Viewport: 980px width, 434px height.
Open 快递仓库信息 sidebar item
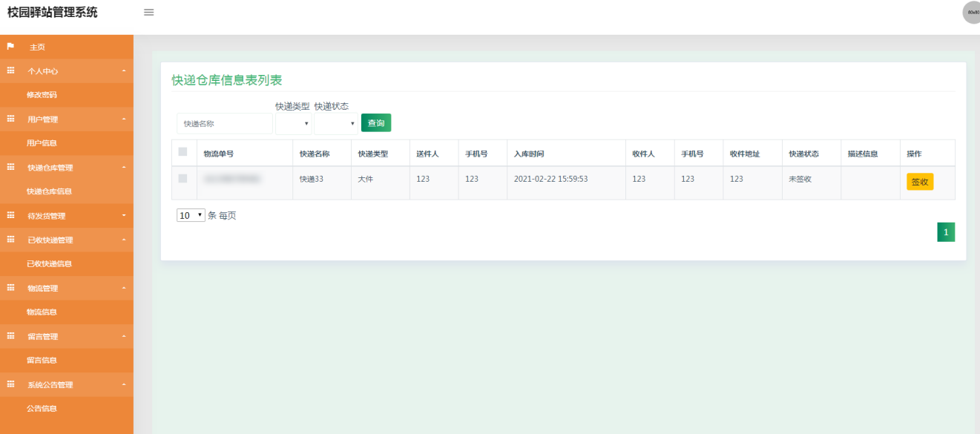tap(67, 191)
